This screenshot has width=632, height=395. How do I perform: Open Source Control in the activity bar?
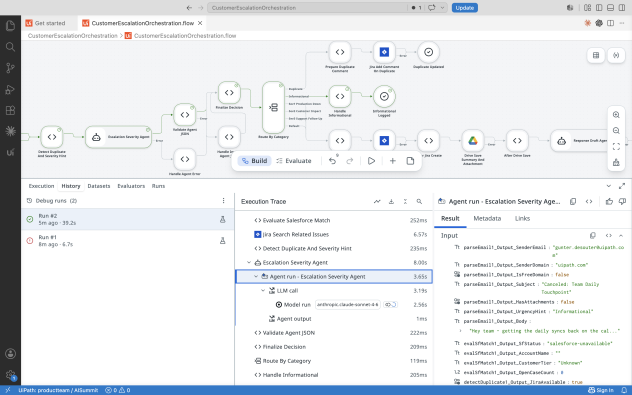10,68
